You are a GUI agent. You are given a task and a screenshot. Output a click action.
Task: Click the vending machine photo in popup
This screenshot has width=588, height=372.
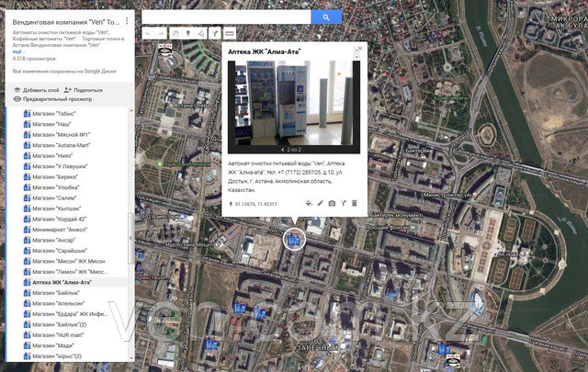click(x=294, y=103)
